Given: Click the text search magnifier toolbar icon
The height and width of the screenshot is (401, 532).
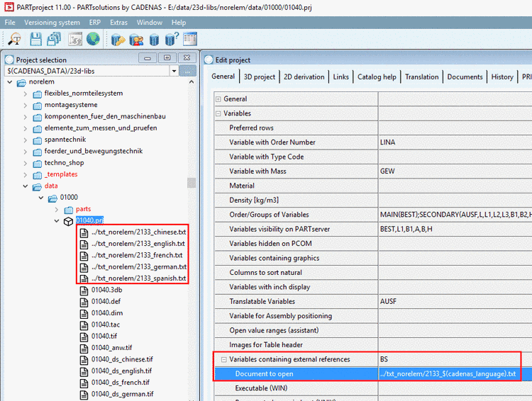Looking at the screenshot, I should pyautogui.click(x=15, y=39).
